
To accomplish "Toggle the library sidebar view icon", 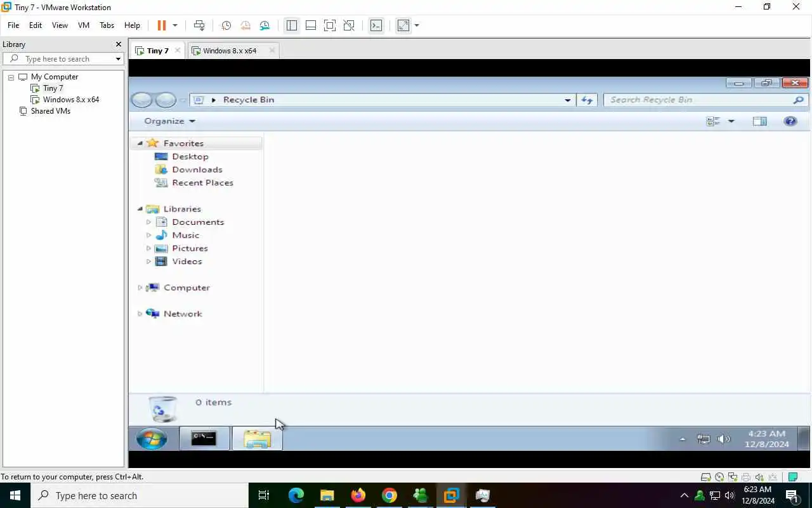I will [x=292, y=25].
